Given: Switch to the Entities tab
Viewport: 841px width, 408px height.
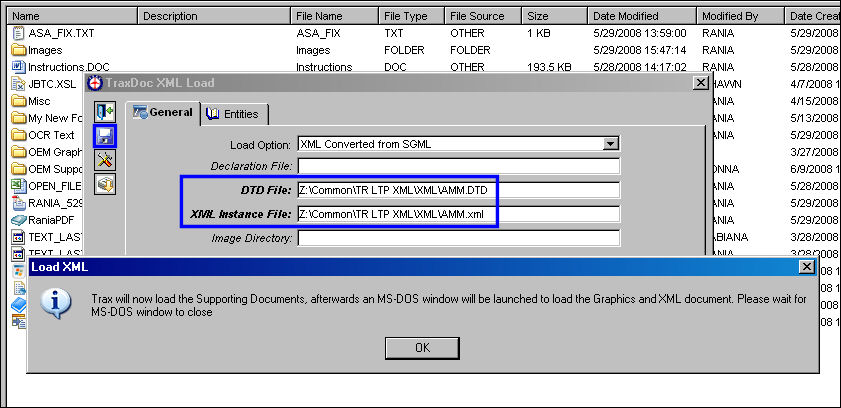Looking at the screenshot, I should [x=235, y=114].
